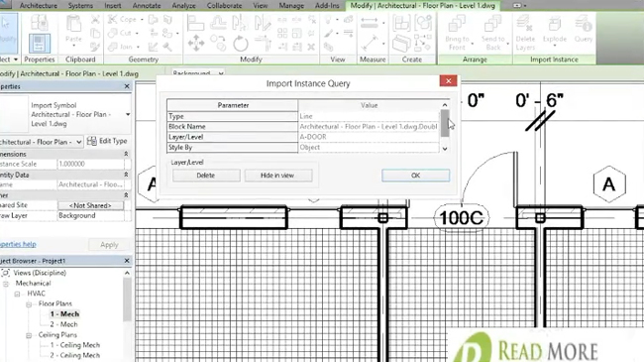Open the Cope dropdown arrow

click(x=142, y=19)
